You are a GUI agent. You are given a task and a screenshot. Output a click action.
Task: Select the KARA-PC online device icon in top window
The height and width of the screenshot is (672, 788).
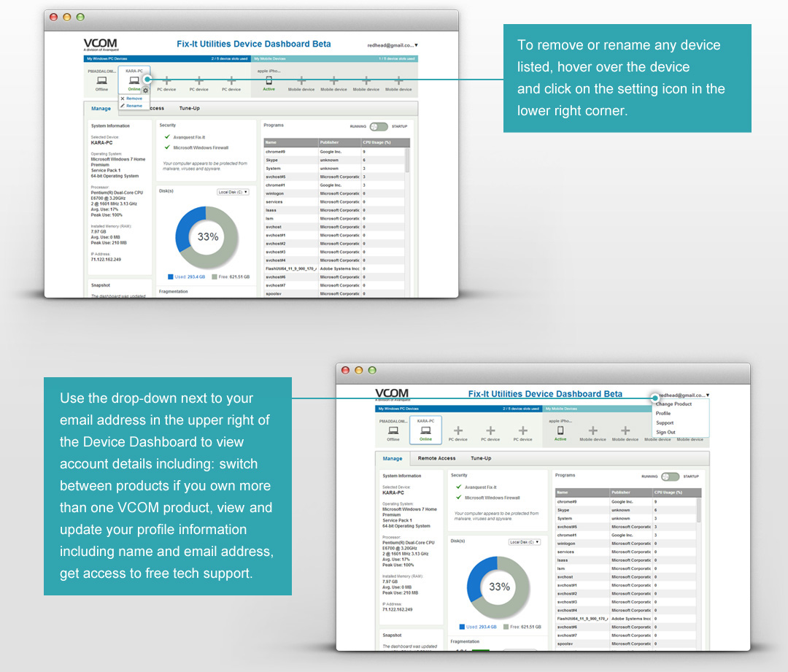(134, 80)
